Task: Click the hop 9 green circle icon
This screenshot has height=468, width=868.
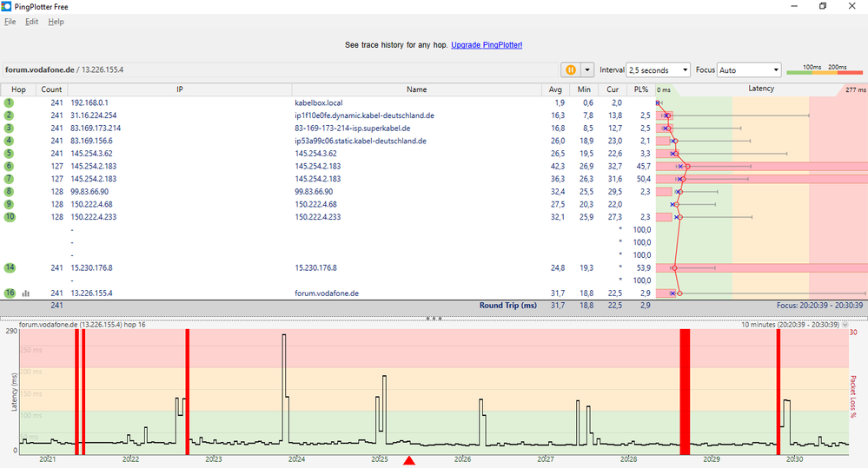Action: click(x=9, y=205)
